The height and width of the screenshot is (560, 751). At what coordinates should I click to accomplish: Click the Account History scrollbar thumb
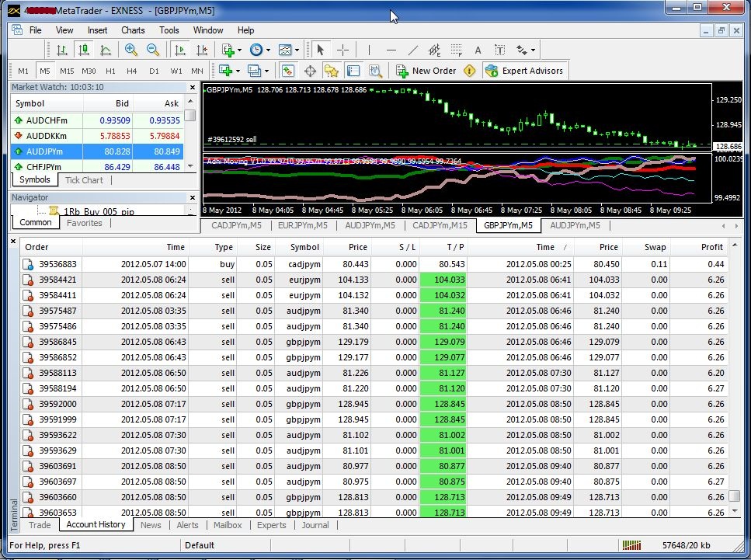[x=734, y=496]
